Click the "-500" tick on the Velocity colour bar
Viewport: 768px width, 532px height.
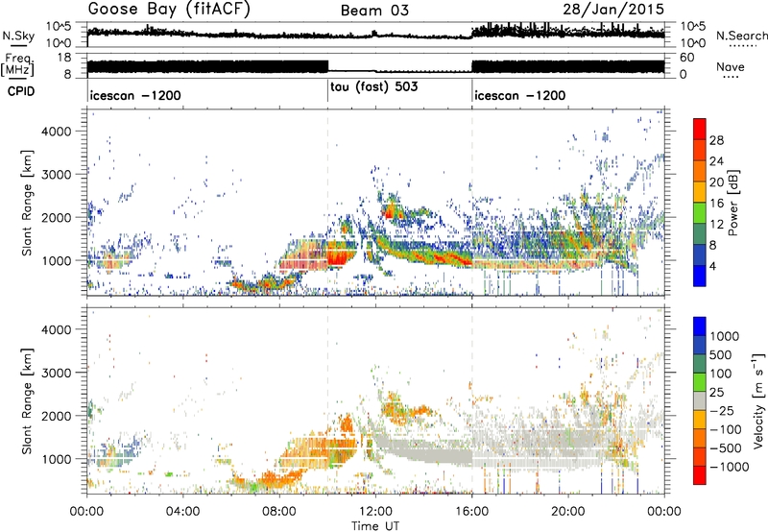(x=727, y=448)
